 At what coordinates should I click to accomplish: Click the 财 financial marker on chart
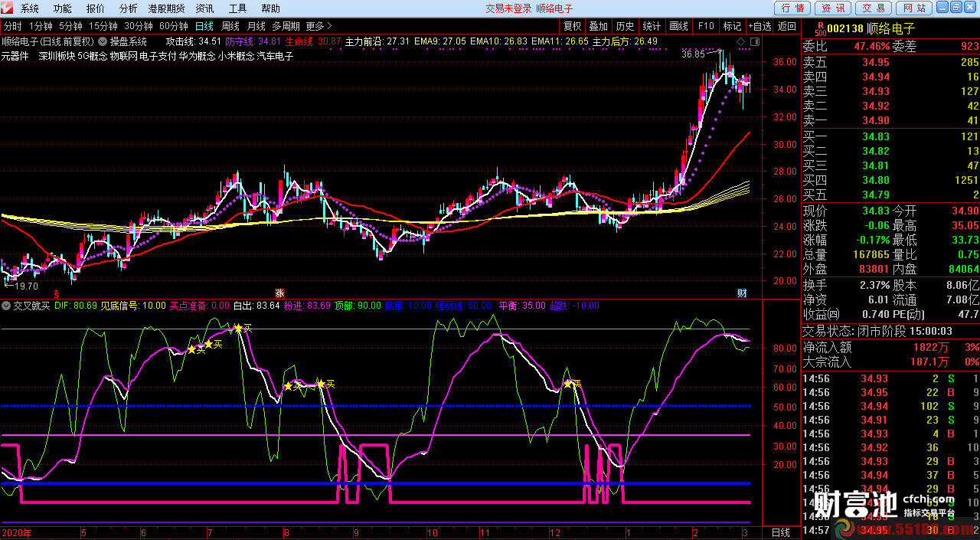click(x=742, y=293)
